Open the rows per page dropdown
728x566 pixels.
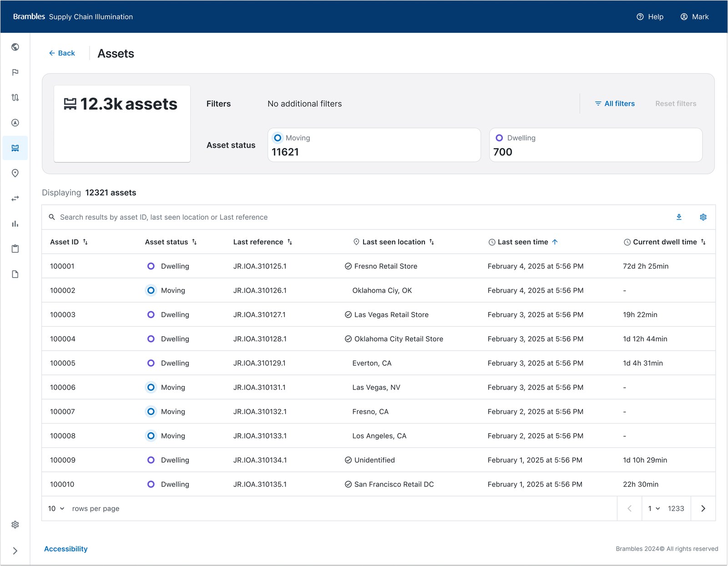click(x=56, y=509)
